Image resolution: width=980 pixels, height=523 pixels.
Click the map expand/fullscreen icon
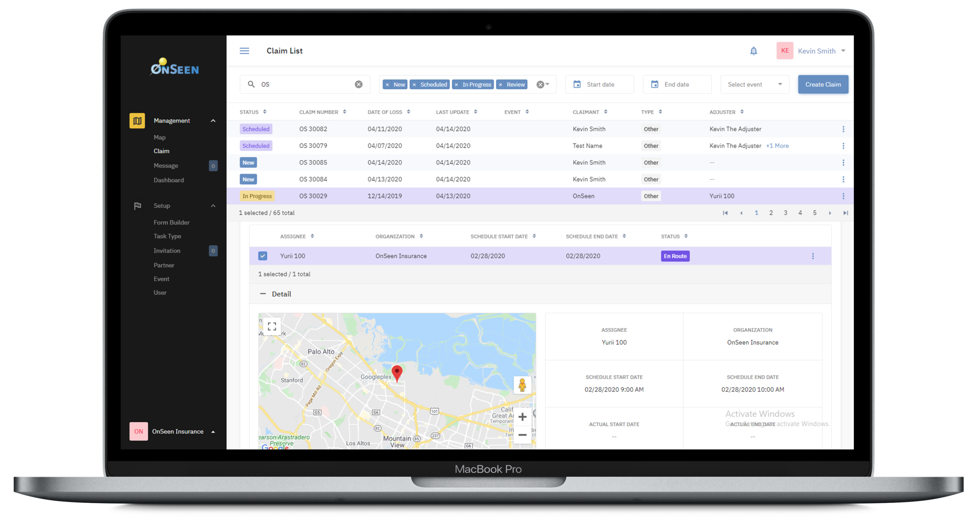(272, 326)
